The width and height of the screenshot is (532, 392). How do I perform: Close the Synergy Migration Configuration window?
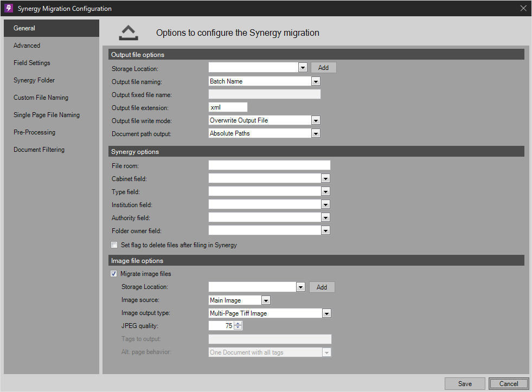(523, 8)
